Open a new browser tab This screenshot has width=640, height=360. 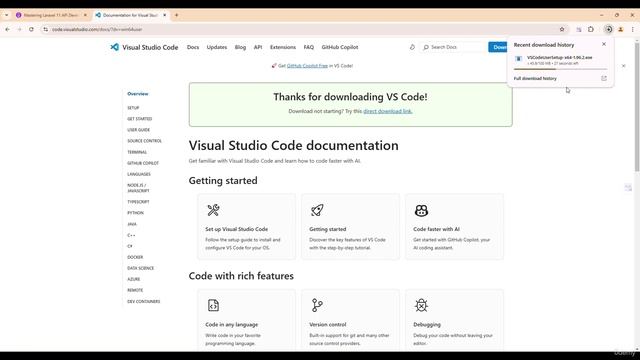[x=176, y=15]
